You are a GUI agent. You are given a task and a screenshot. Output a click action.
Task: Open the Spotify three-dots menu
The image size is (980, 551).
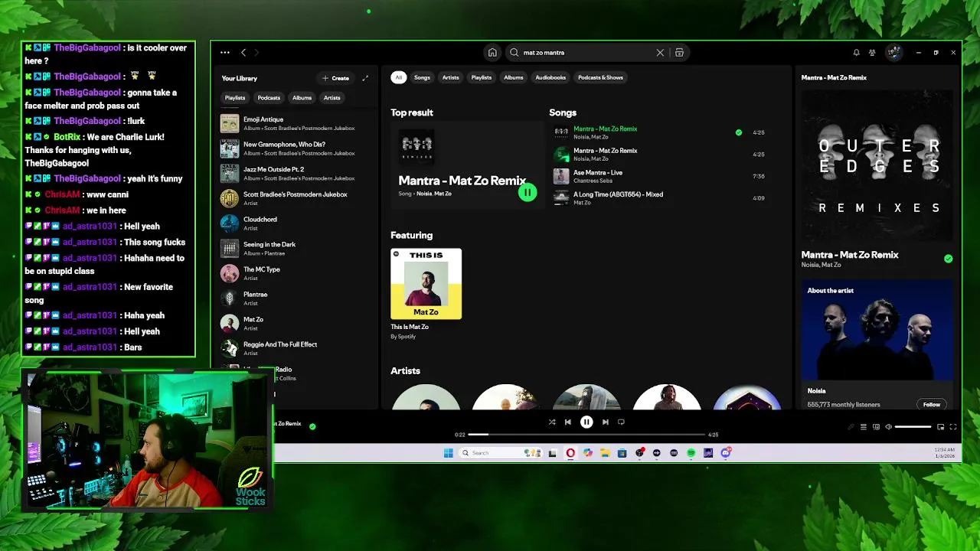[x=225, y=53]
